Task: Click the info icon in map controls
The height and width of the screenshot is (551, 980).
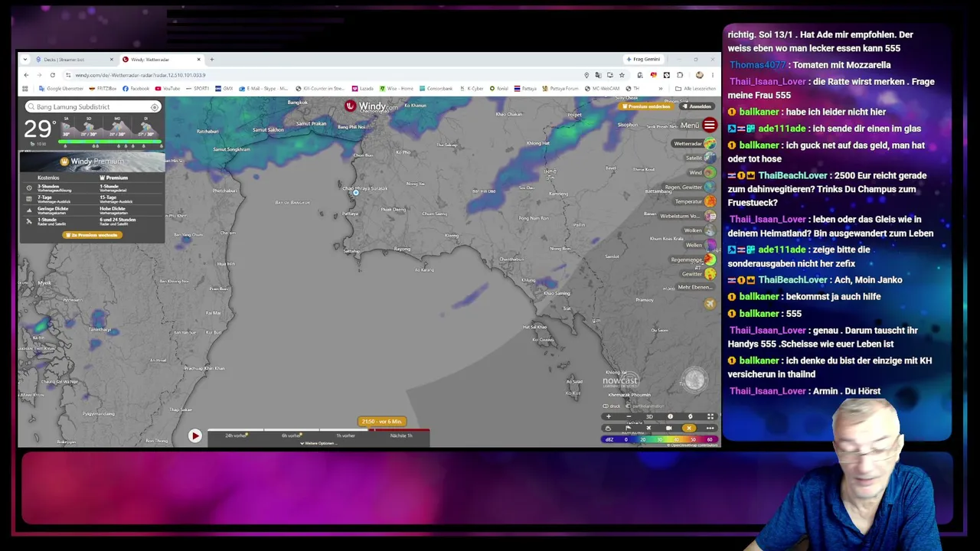Action: pos(670,416)
